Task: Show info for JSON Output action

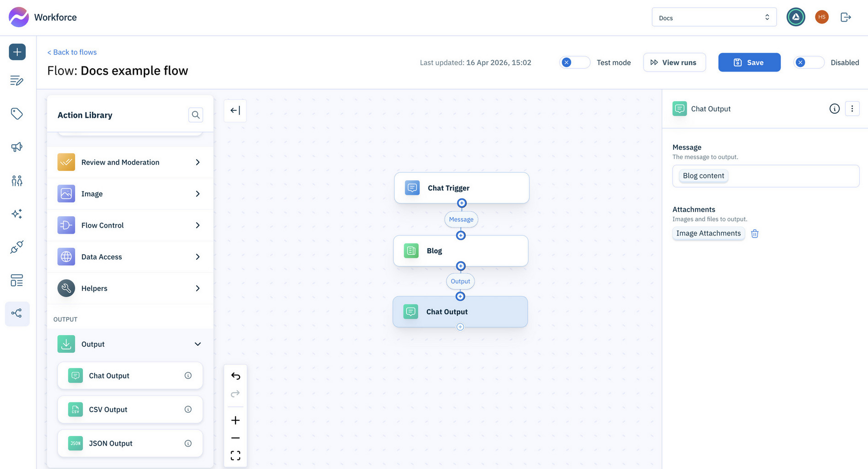Action: (188, 443)
